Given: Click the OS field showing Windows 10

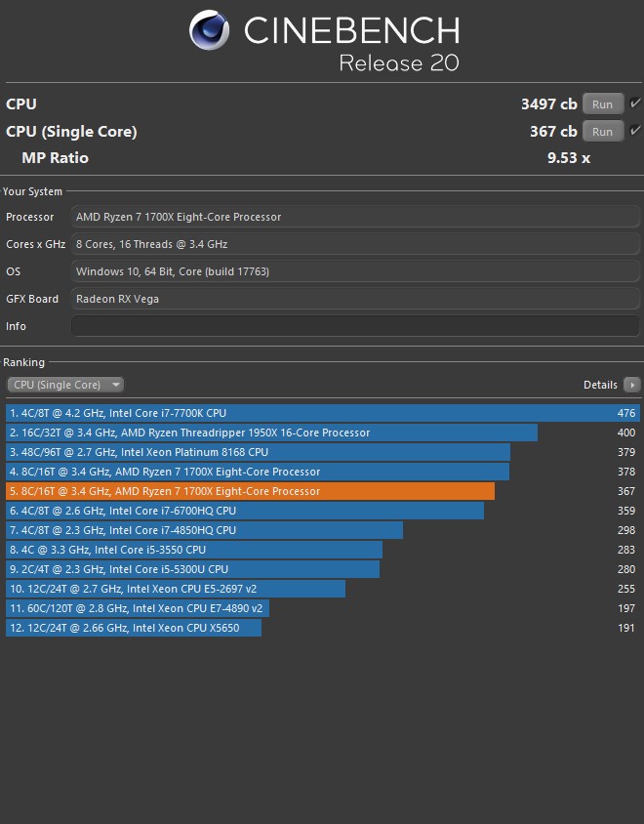Looking at the screenshot, I should [355, 271].
